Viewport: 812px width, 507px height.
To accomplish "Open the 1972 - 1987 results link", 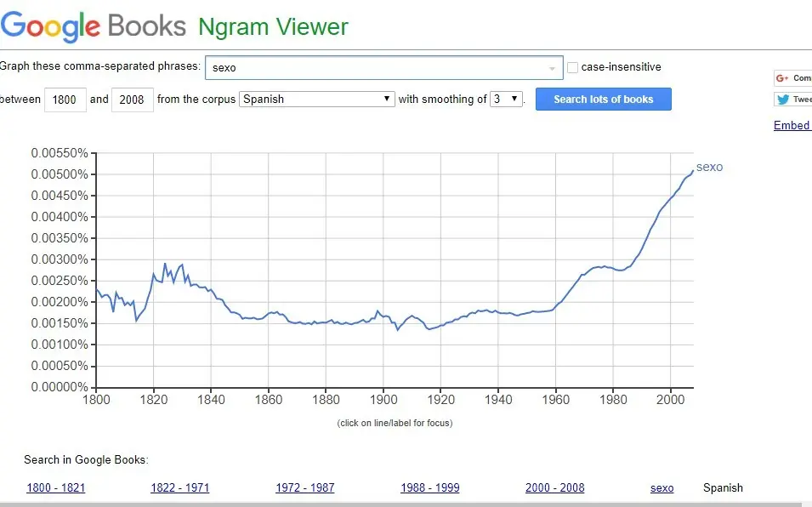I will pyautogui.click(x=305, y=487).
